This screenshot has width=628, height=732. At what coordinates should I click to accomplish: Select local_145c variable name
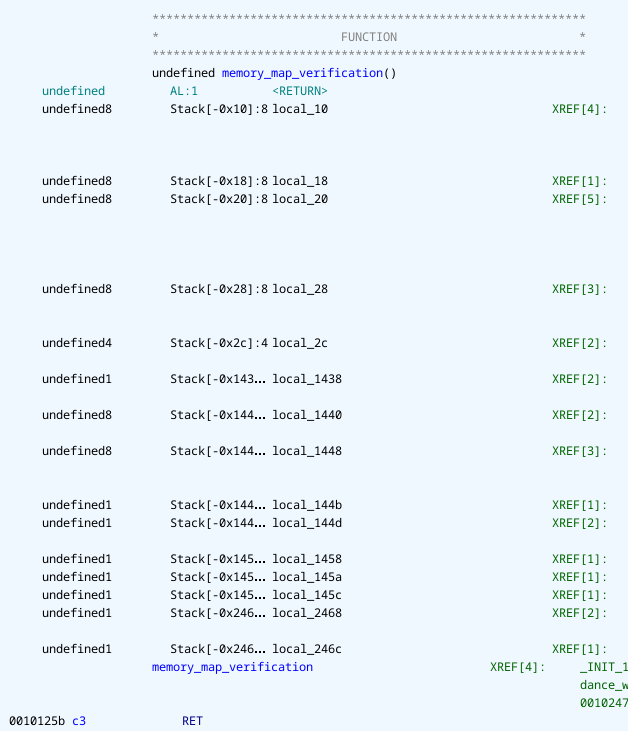pos(307,595)
